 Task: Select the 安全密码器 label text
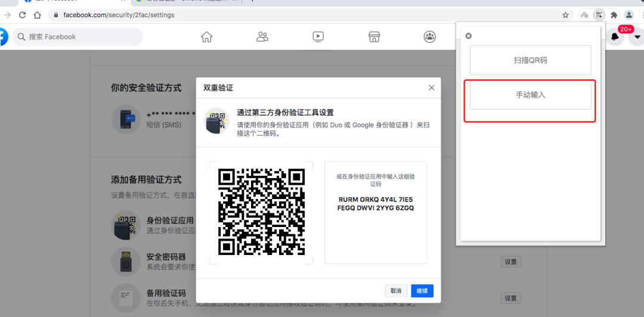pos(166,257)
